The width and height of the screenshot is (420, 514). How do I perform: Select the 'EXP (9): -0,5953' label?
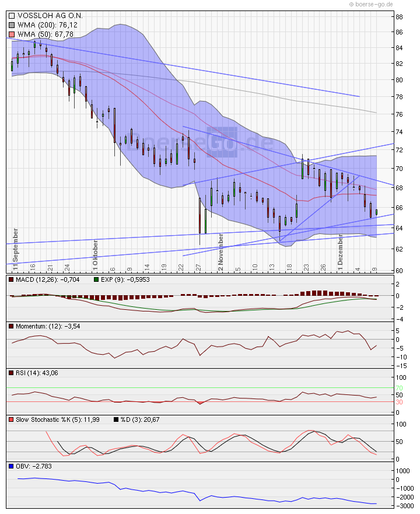(125, 279)
